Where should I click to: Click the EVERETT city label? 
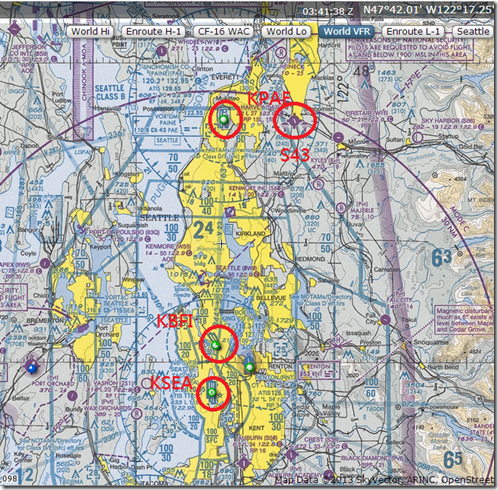[x=225, y=77]
